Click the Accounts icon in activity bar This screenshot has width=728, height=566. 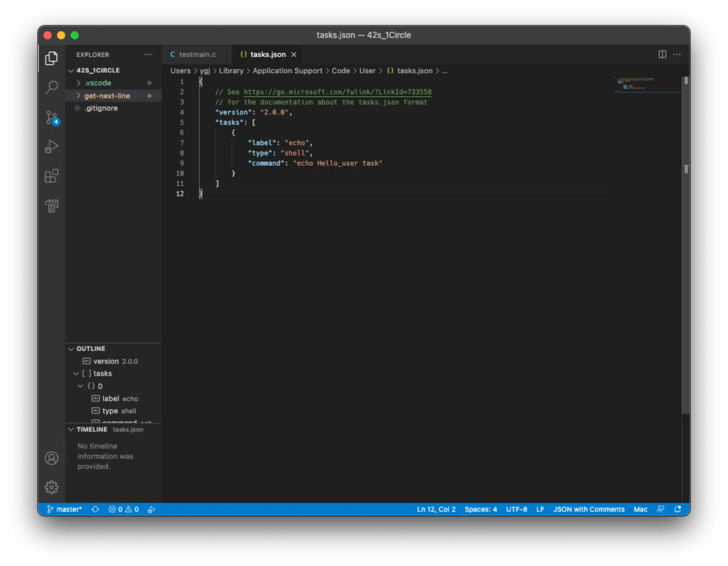pyautogui.click(x=52, y=458)
